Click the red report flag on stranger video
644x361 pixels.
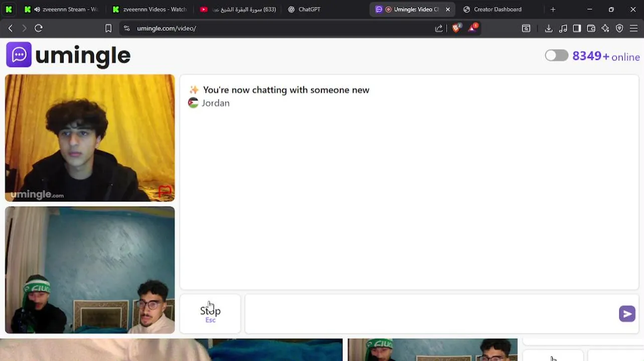[165, 191]
